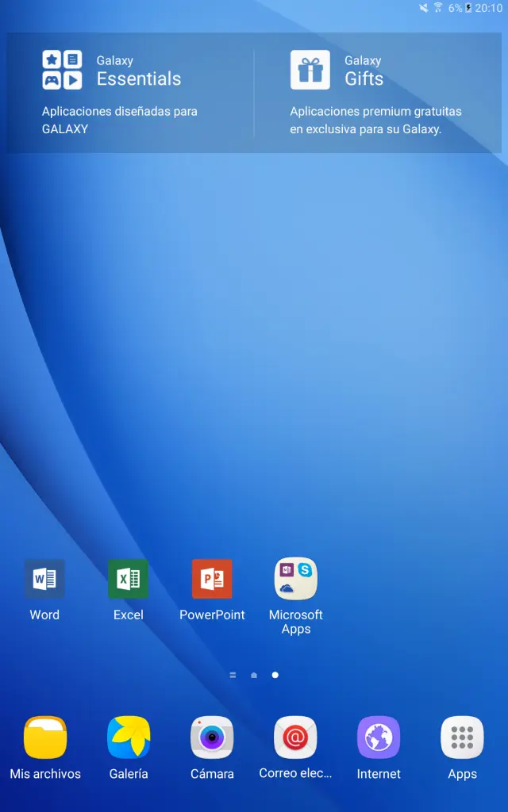
Task: Open the Microsoft Apps folder
Action: 295,580
